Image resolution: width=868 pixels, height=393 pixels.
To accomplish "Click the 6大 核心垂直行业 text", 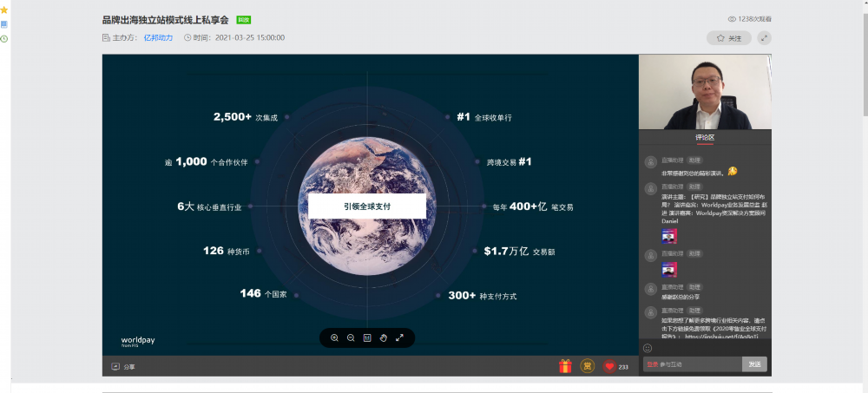I will pyautogui.click(x=209, y=207).
